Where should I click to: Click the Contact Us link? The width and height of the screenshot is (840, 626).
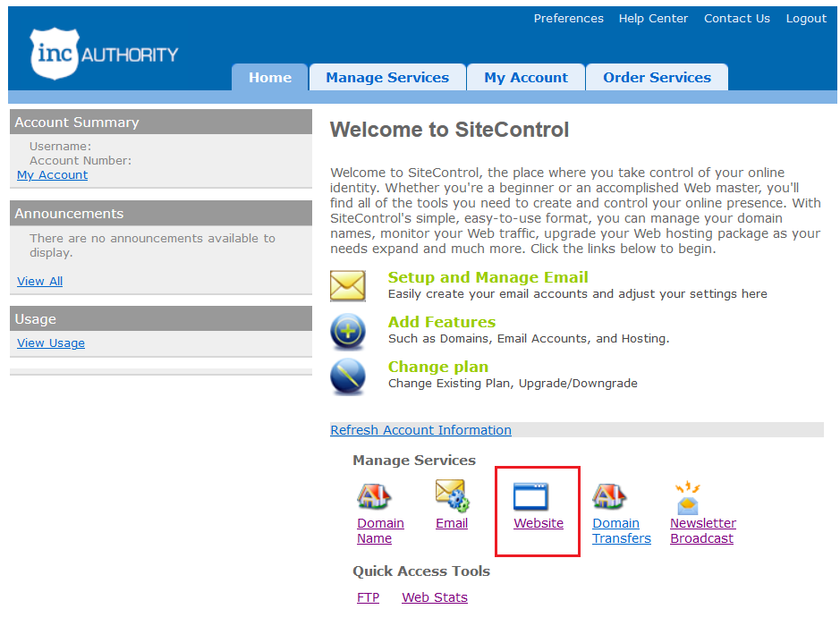click(x=736, y=18)
